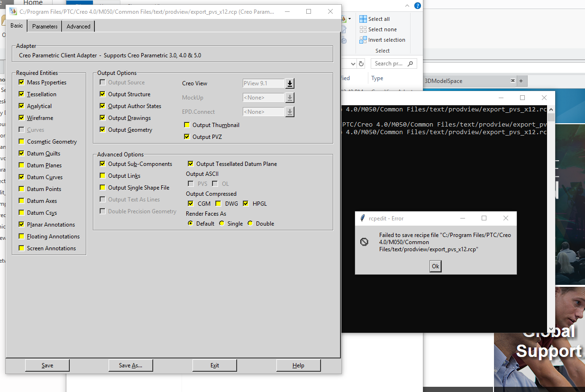Viewport: 585px width, 392px height.
Task: Click the Select none icon
Action: pos(363,29)
